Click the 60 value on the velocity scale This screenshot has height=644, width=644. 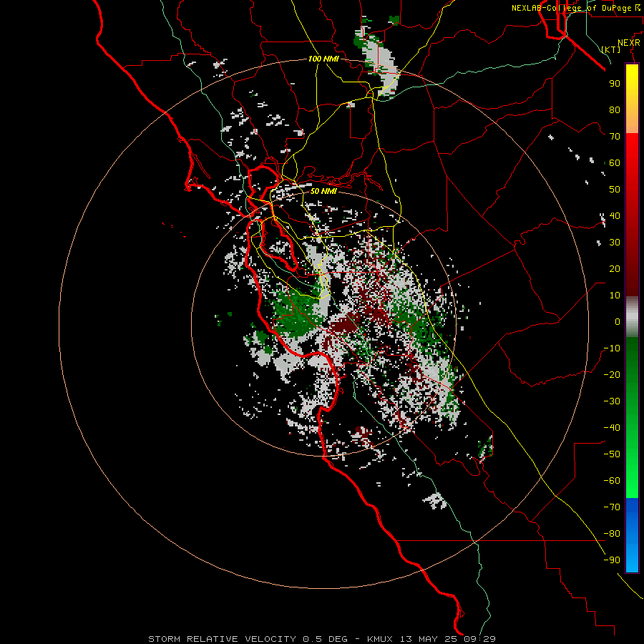[615, 162]
